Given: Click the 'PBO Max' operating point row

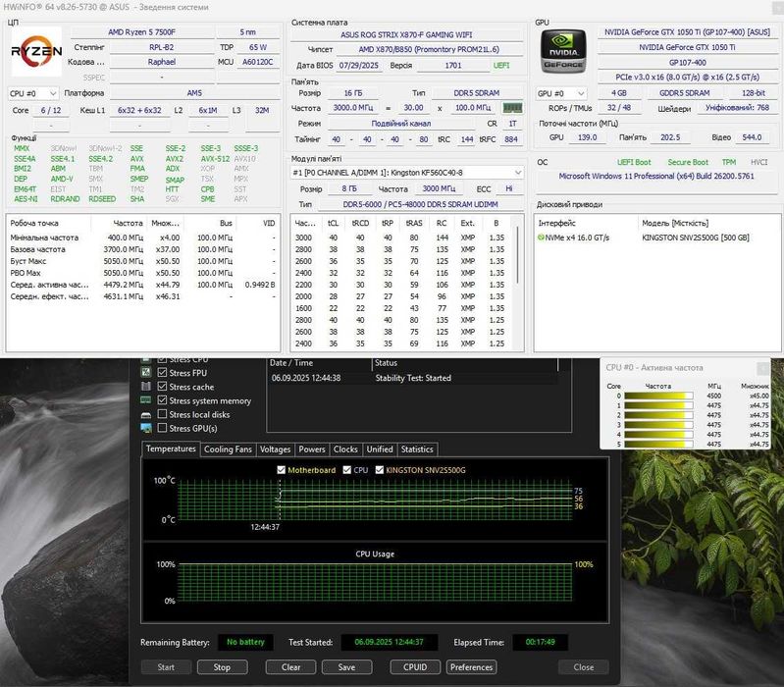Looking at the screenshot, I should pyautogui.click(x=142, y=273).
